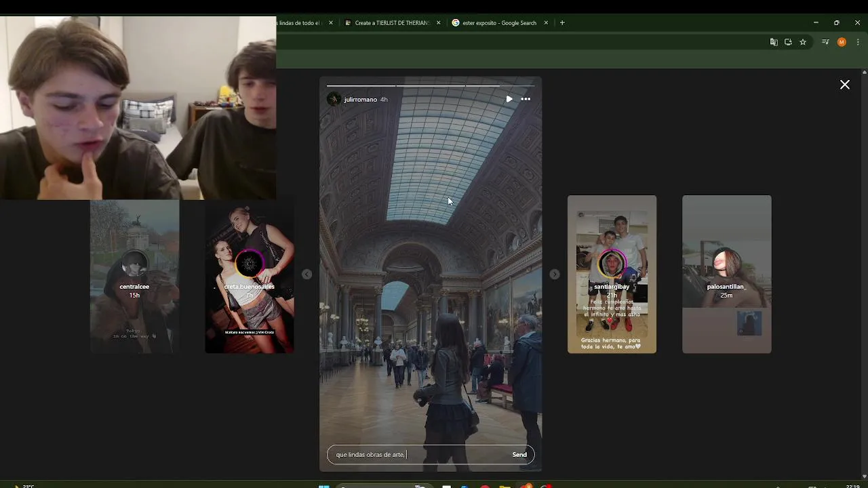The height and width of the screenshot is (488, 868).
Task: Click the translate page icon
Action: [x=774, y=42]
